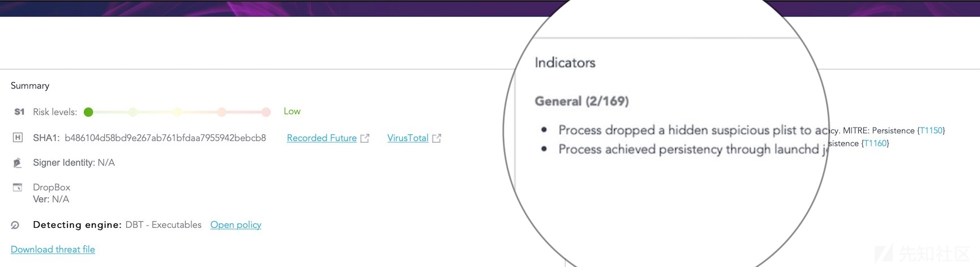Screen dimensions: 980x267
Task: Click the window icon beside DropBox
Action: (18, 187)
